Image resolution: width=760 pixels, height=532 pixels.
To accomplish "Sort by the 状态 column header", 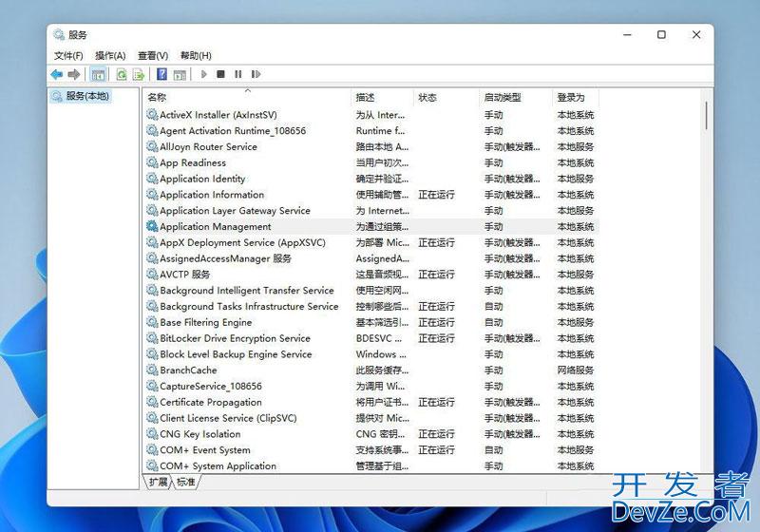I will click(446, 98).
